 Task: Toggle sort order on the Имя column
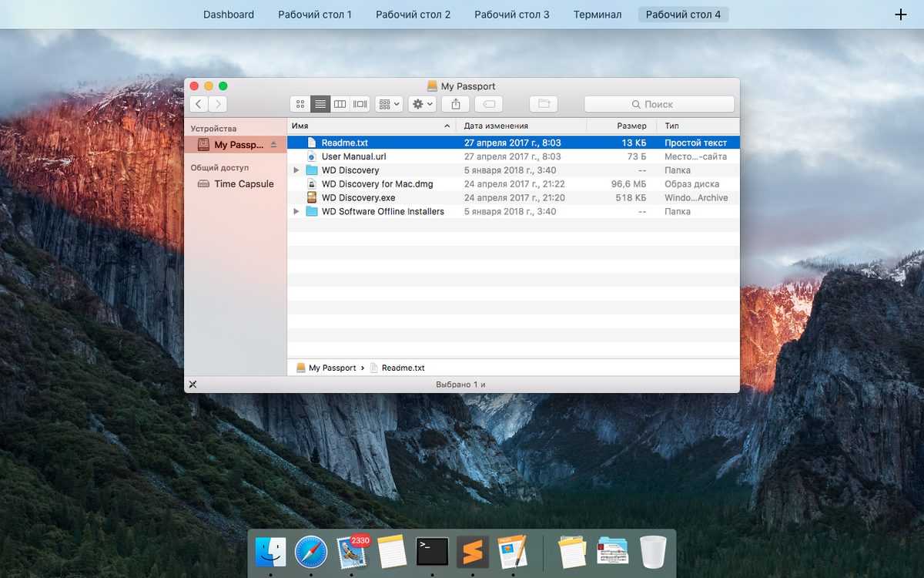[x=371, y=126]
